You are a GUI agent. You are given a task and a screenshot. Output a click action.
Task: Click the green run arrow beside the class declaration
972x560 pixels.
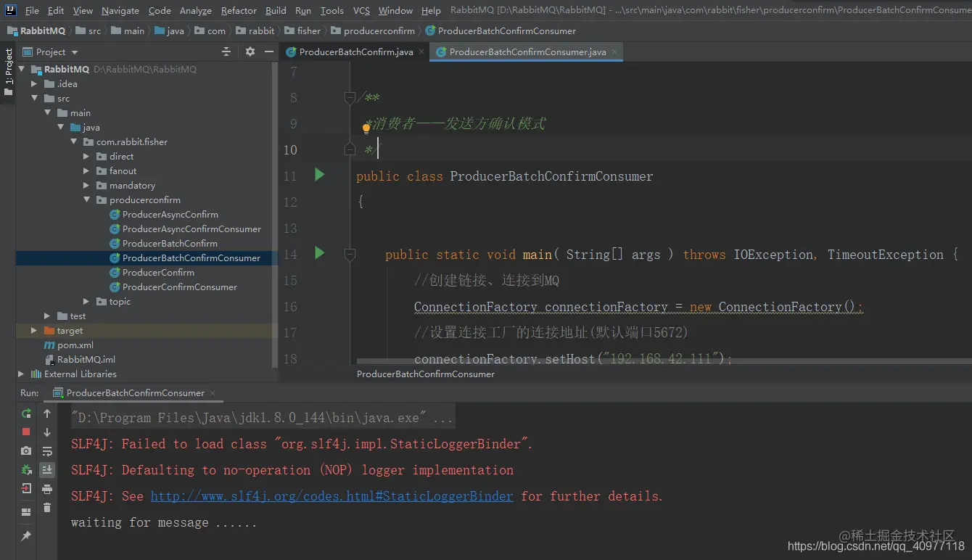point(319,175)
